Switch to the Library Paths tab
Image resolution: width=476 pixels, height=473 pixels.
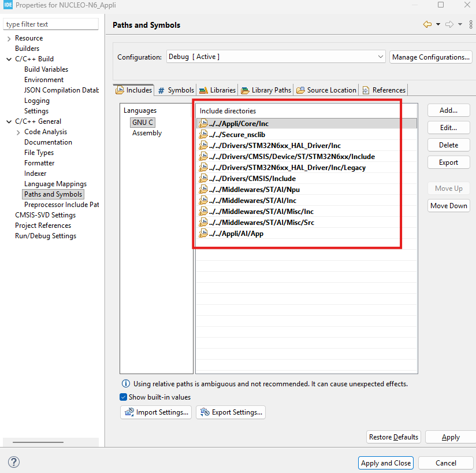pos(266,90)
